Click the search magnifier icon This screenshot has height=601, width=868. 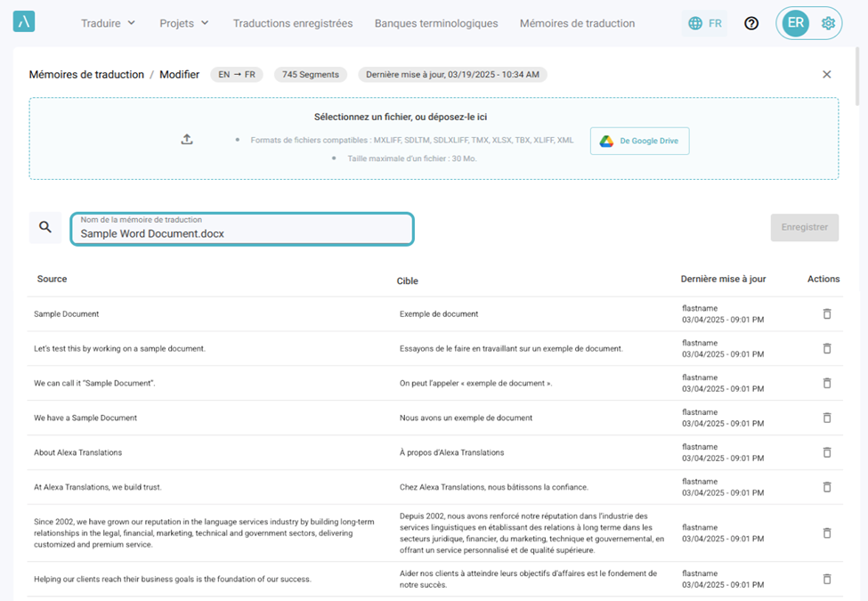[x=45, y=227]
